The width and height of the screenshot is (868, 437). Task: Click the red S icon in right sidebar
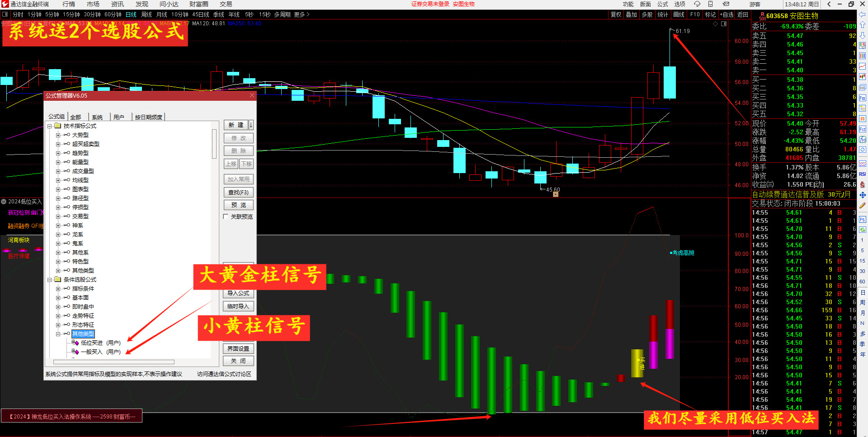[863, 184]
